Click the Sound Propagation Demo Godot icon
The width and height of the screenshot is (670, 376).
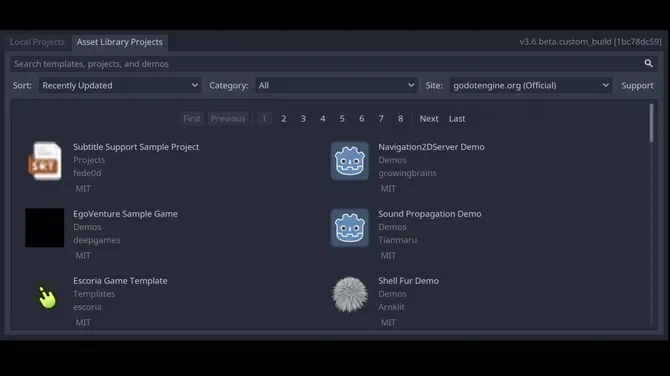(350, 228)
